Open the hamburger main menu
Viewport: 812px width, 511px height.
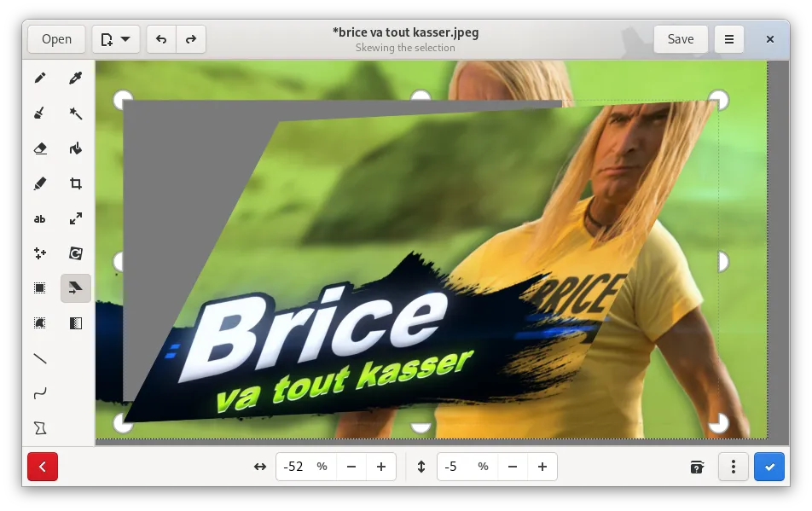point(729,39)
